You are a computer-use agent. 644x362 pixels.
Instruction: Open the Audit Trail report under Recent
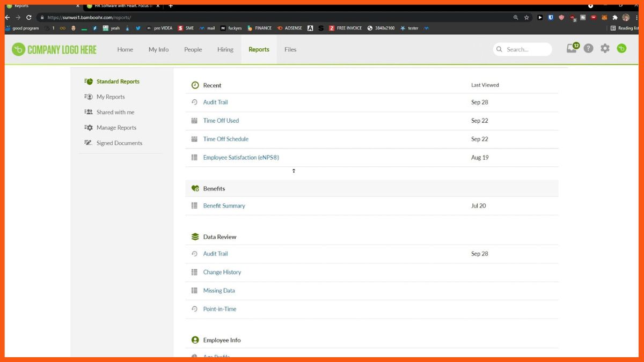[215, 102]
